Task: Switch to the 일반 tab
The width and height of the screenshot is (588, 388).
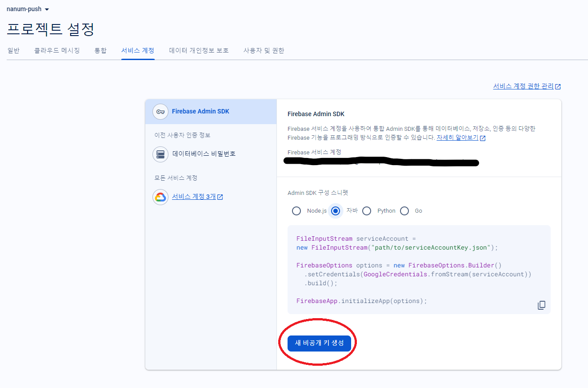Action: [13, 50]
